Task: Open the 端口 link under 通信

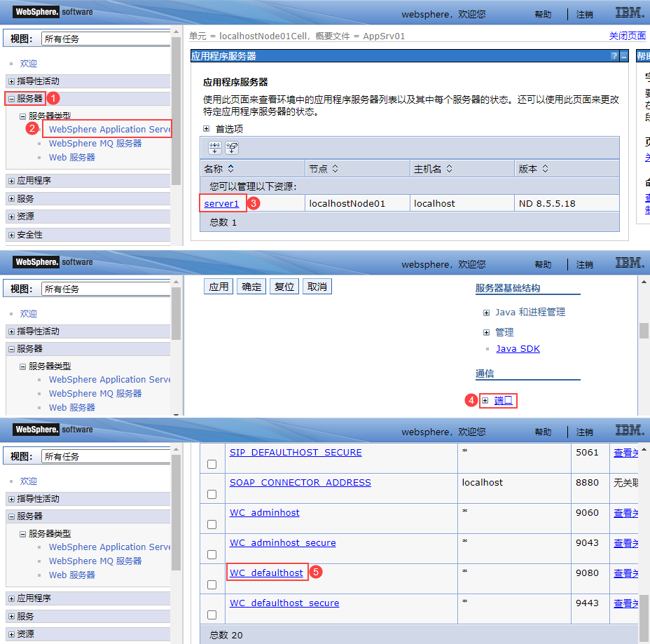Action: (x=503, y=400)
